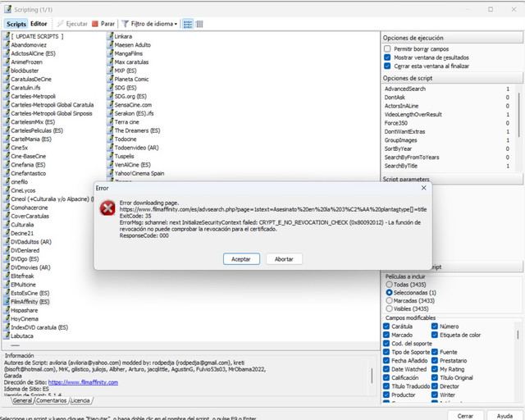Screen dimensions: 525x420
Task: Uncheck the Carátula field checkbox
Action: 386,326
